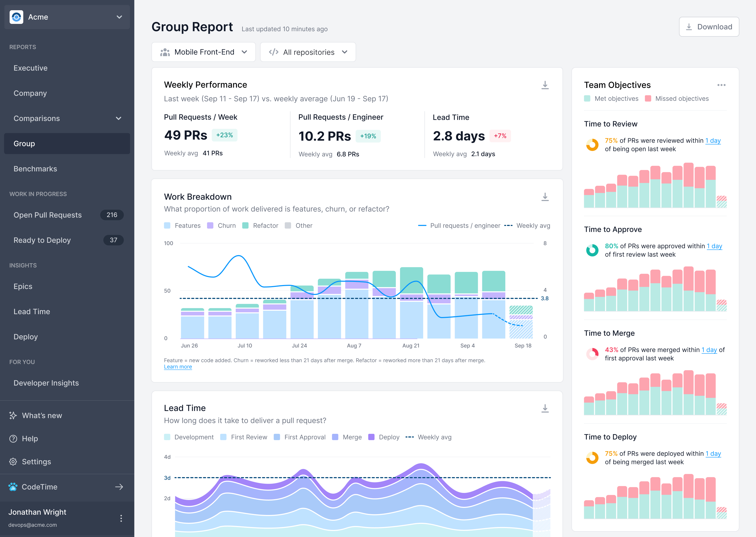Open user menu beside Jonathan Wright

pos(121,518)
